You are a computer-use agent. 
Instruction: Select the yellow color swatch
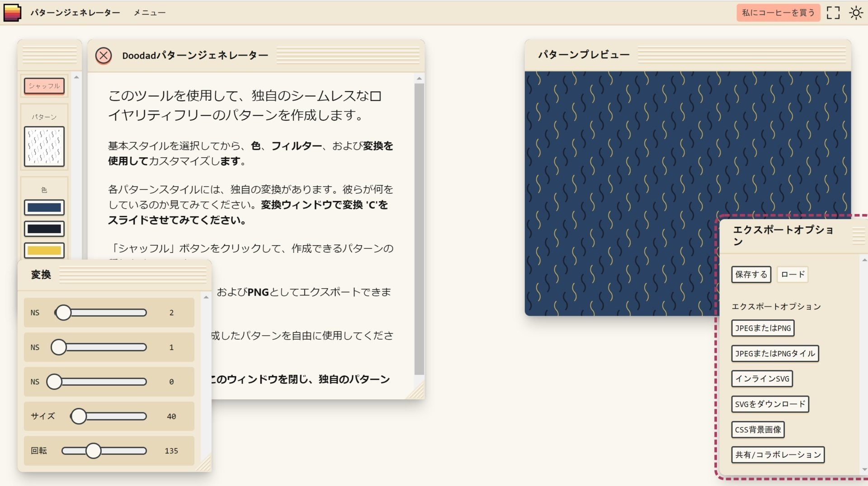click(x=44, y=250)
